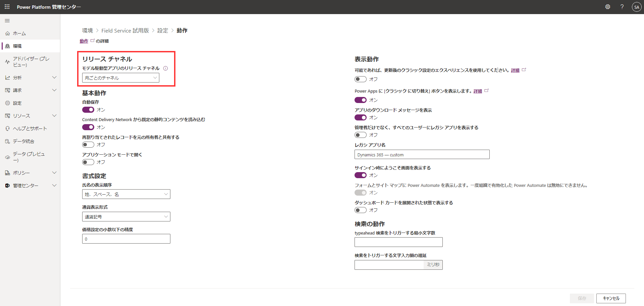Image resolution: width=644 pixels, height=306 pixels.
Task: Expand the リソース chevron in sidebar
Action: 54,116
